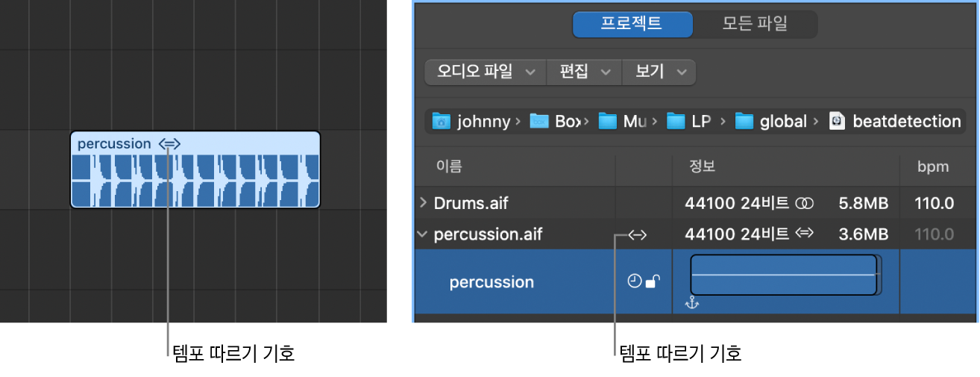Screen dimensions: 980x377
Task: Open the 편집 dropdown menu
Action: click(585, 72)
